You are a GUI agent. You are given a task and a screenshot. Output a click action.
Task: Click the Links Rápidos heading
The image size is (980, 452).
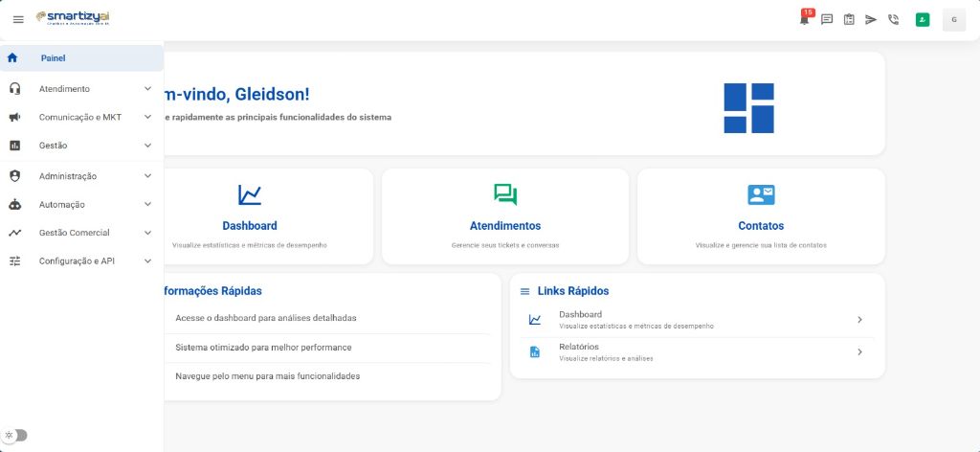573,291
